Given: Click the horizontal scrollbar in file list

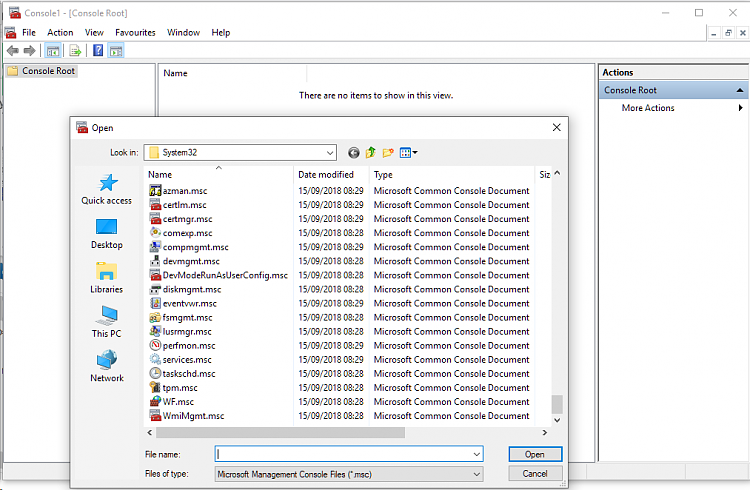Looking at the screenshot, I should point(280,433).
